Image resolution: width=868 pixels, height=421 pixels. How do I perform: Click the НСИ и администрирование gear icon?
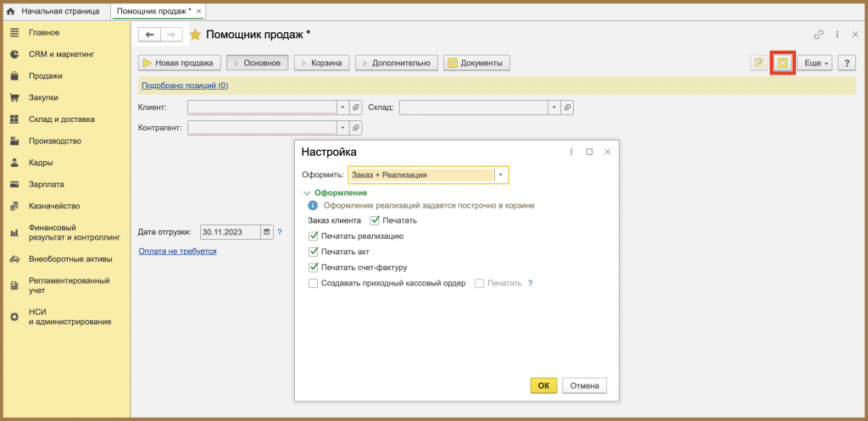click(x=15, y=317)
